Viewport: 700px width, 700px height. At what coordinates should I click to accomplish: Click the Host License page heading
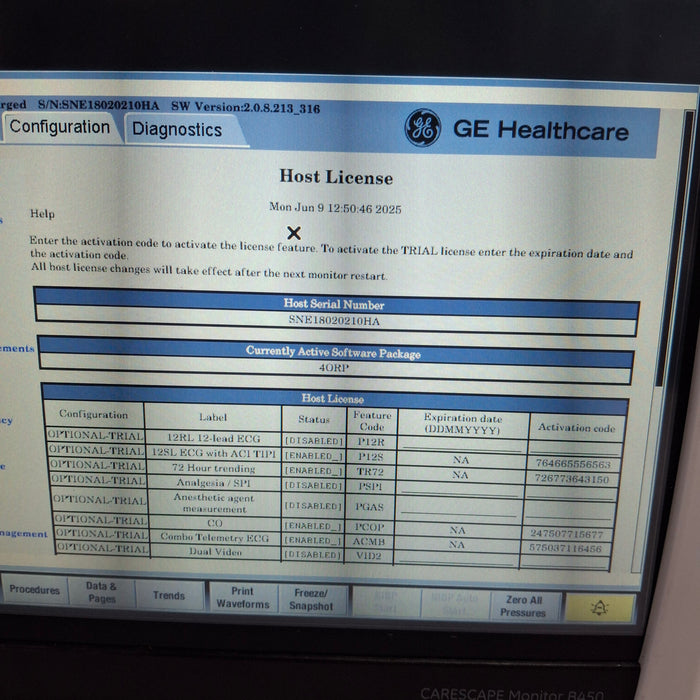point(336,177)
